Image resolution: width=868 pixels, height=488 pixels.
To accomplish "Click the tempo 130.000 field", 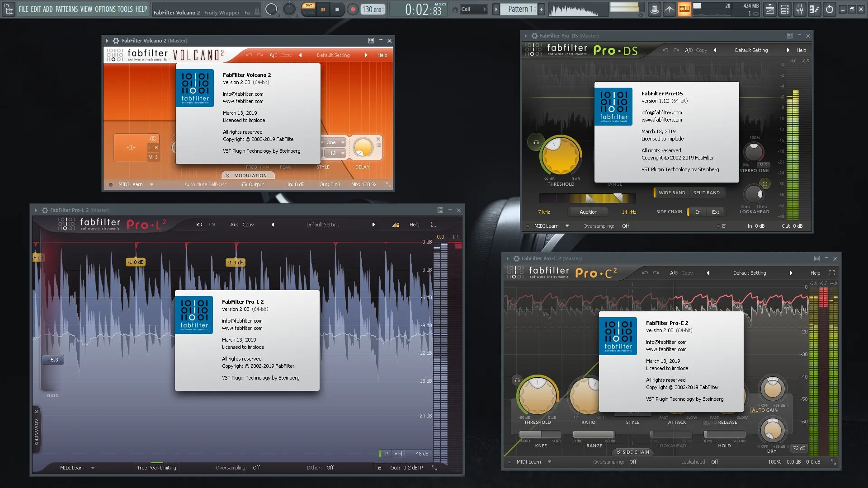I will pos(372,9).
